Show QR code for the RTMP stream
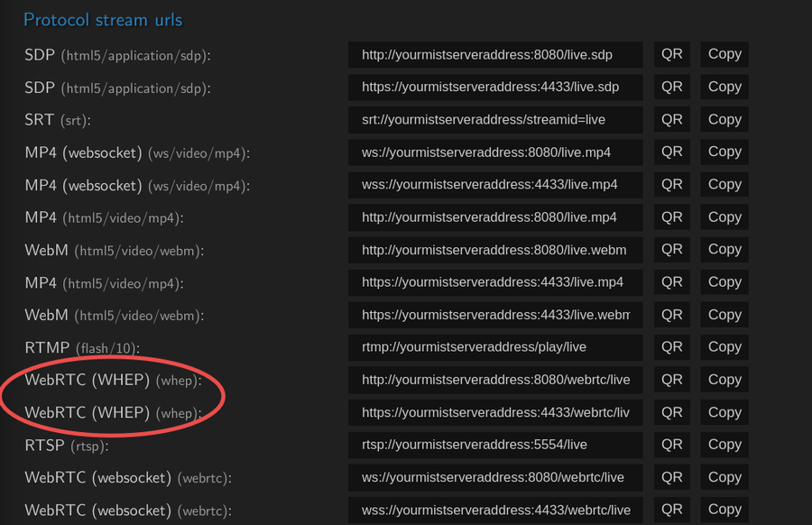Image resolution: width=812 pixels, height=525 pixels. (671, 347)
